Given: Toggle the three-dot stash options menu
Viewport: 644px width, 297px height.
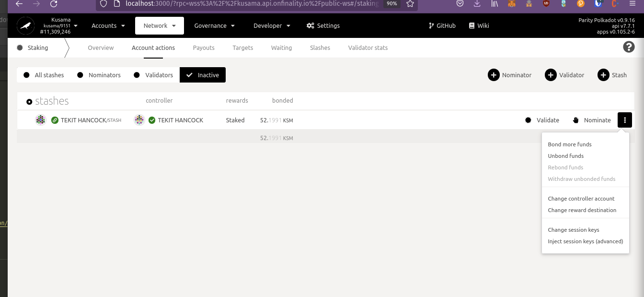Looking at the screenshot, I should (625, 120).
